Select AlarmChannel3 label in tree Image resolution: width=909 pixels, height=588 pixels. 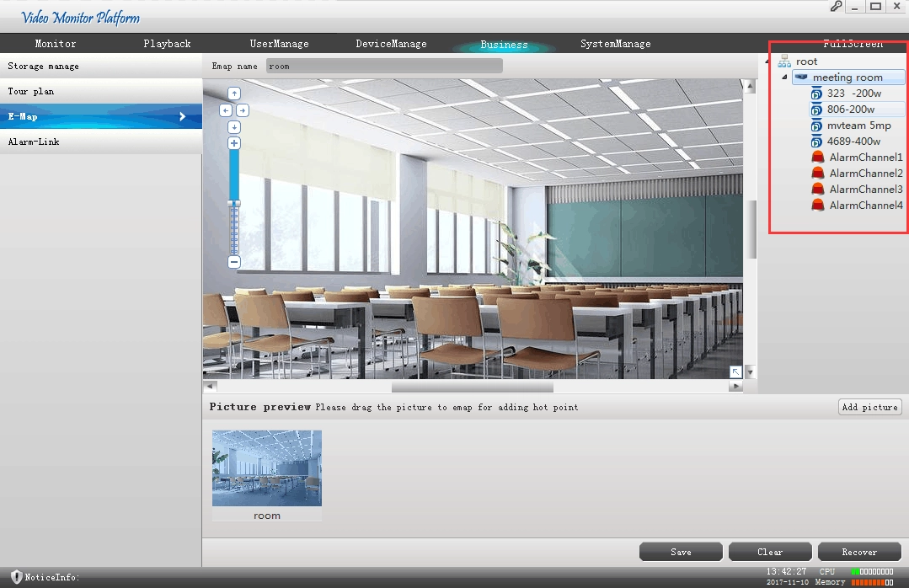865,189
